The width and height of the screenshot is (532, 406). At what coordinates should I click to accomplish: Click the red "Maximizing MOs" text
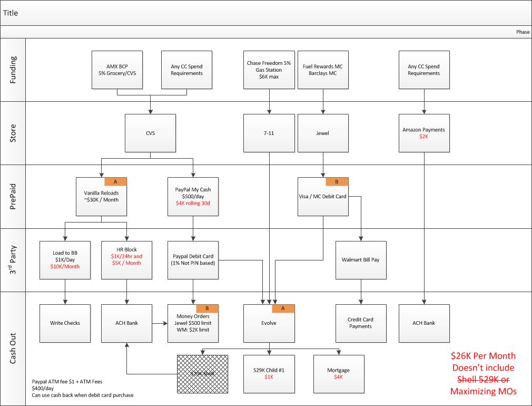click(483, 391)
